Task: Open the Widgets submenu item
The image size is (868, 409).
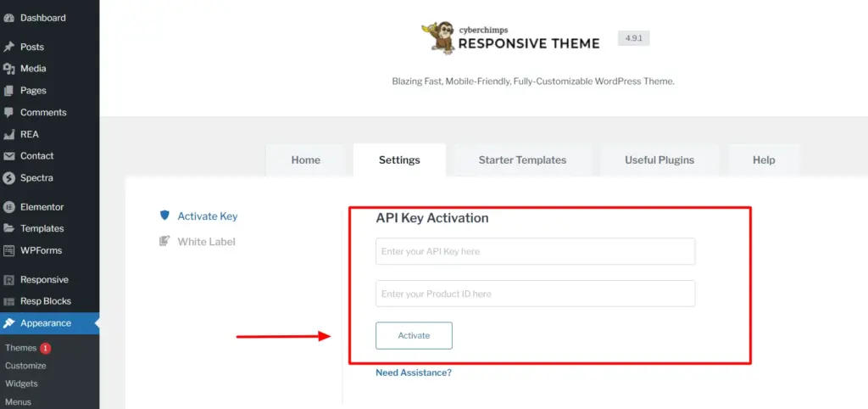Action: (21, 384)
